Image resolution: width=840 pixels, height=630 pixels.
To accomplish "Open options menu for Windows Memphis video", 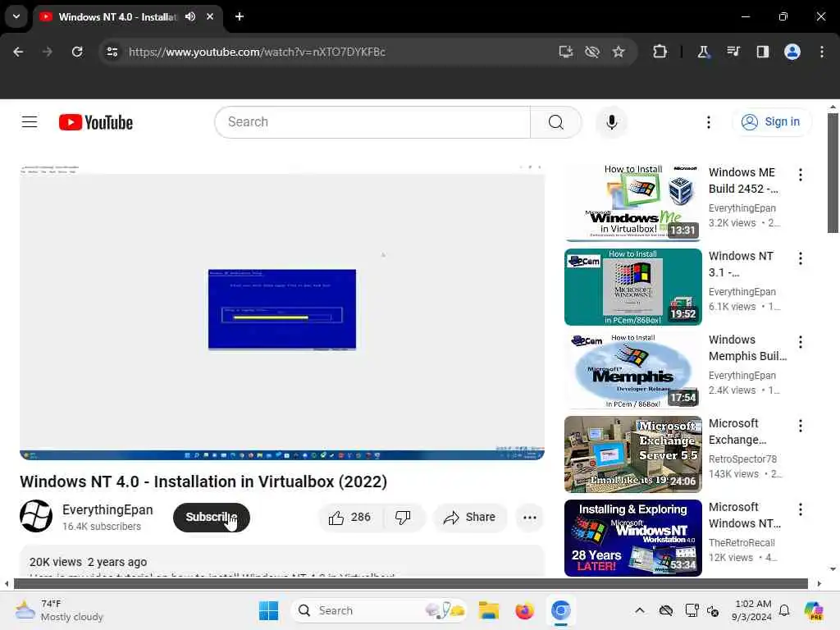I will 801,342.
